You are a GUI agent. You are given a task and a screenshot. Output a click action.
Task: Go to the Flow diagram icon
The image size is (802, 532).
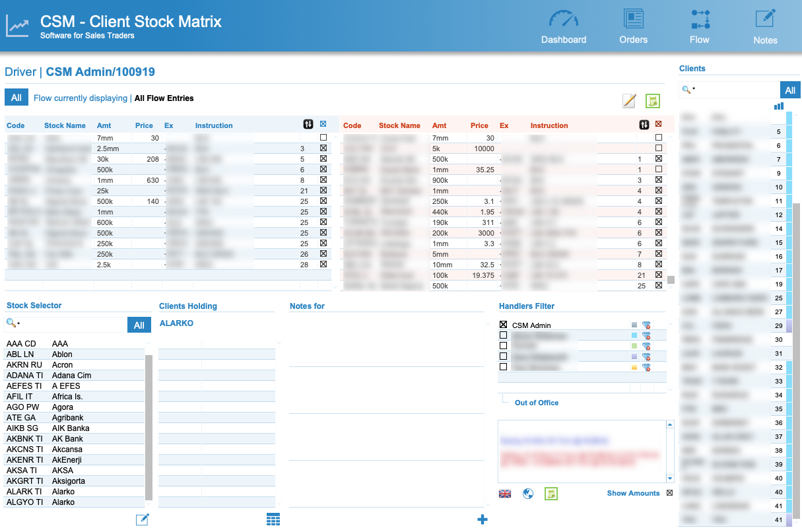tap(700, 18)
